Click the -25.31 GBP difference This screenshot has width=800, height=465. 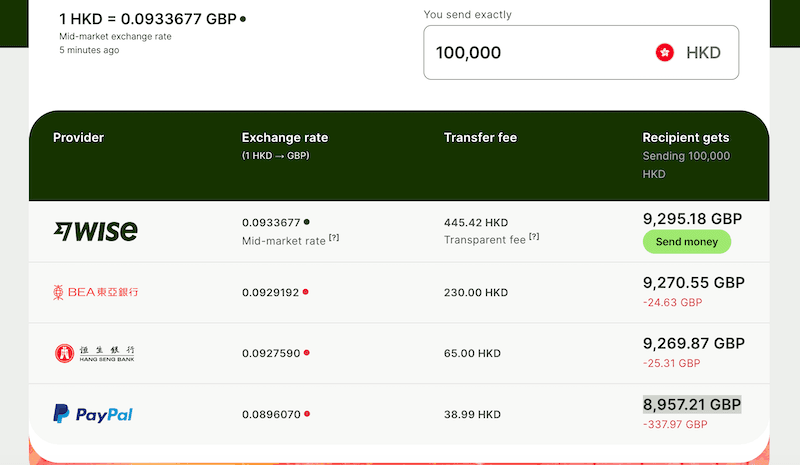point(671,363)
